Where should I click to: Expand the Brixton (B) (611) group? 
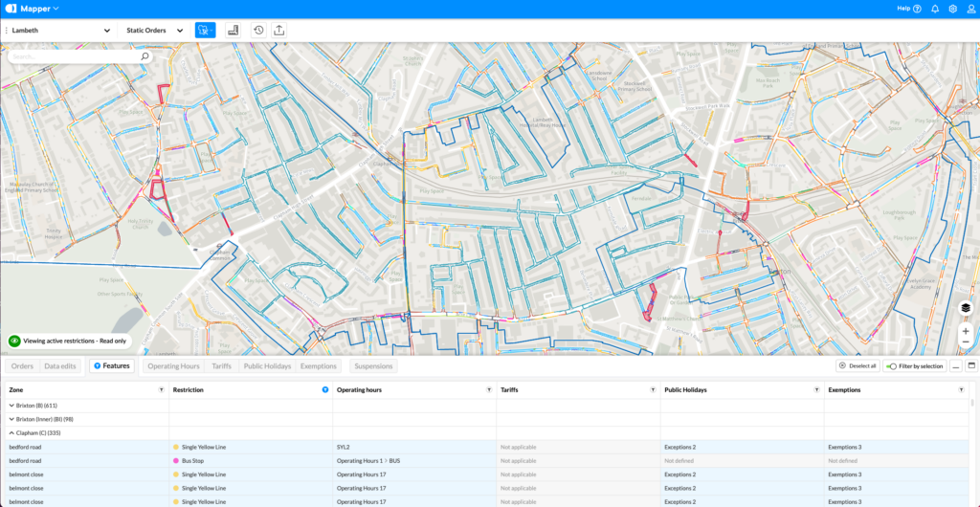pos(11,406)
